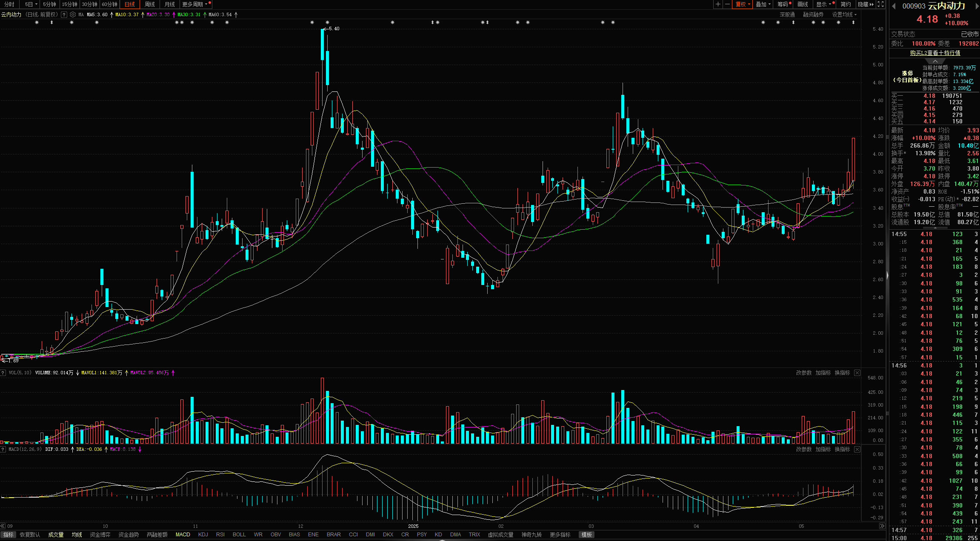Image resolution: width=980 pixels, height=541 pixels.
Task: Zoom out with the minus icon
Action: click(x=727, y=4)
